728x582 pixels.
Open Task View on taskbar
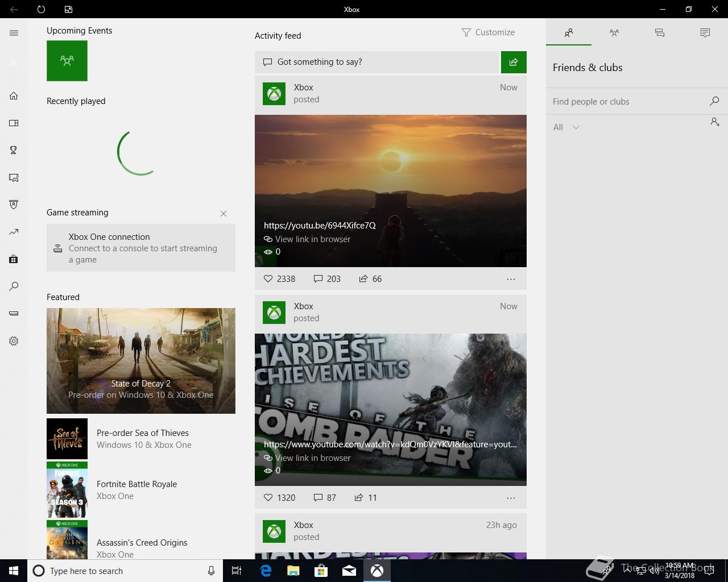tap(237, 571)
